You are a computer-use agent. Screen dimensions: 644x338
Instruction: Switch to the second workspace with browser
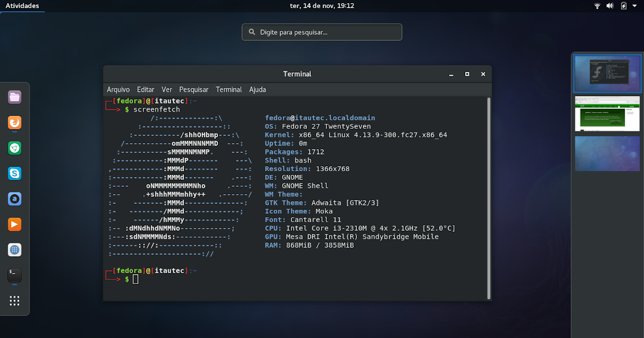tap(607, 113)
